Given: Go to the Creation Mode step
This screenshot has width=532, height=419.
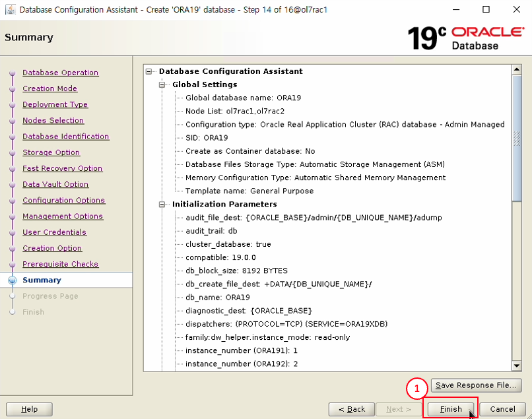Looking at the screenshot, I should 50,88.
